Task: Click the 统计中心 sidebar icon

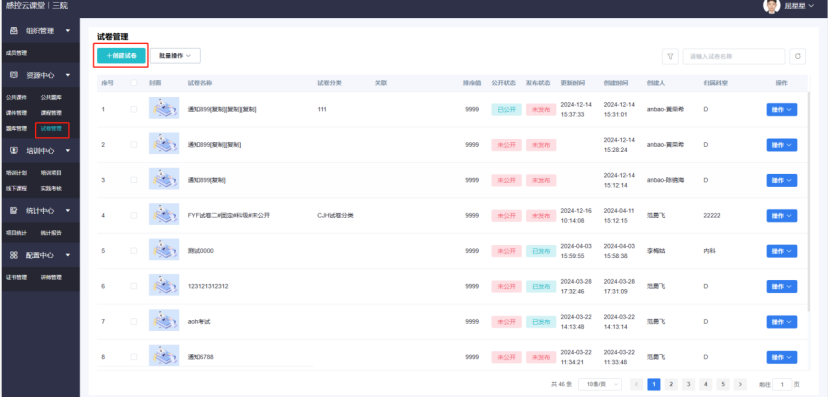Action: tap(14, 211)
